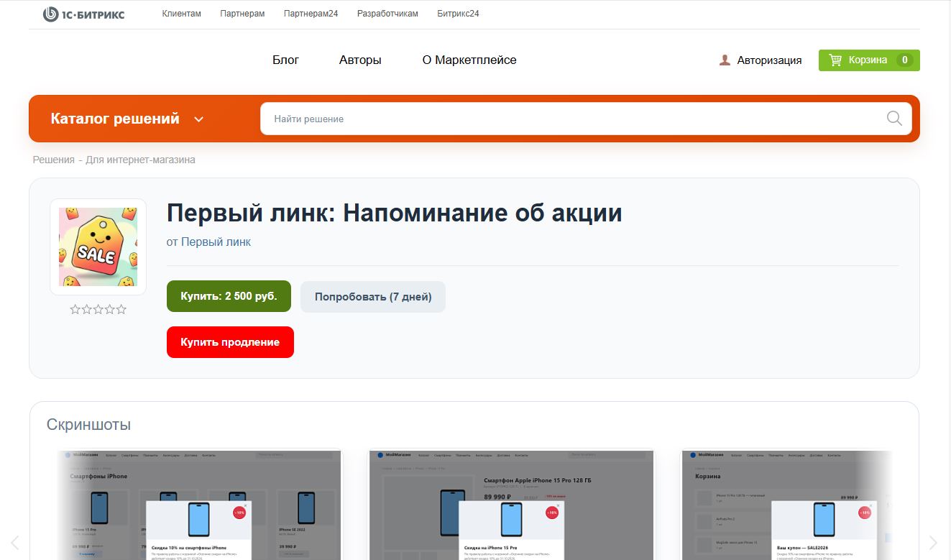Click the user avatar icon beside Авторизация
The image size is (951, 560).
[725, 60]
